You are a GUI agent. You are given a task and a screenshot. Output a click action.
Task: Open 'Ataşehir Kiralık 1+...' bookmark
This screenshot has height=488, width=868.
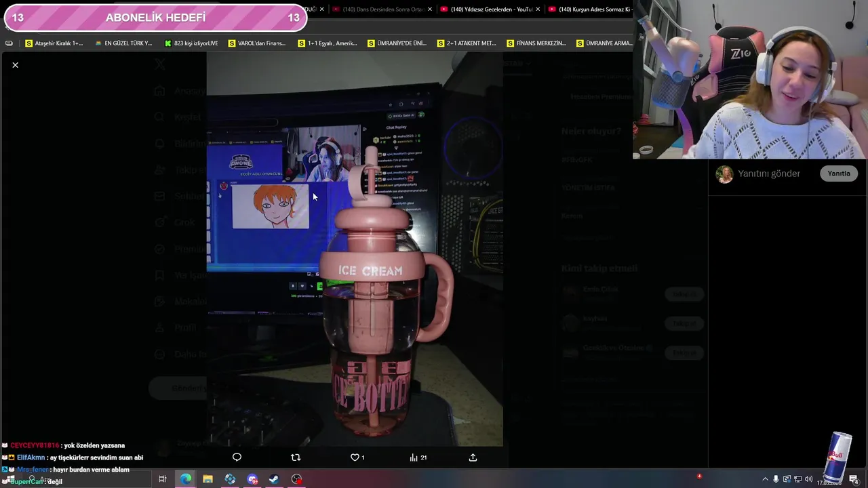54,43
